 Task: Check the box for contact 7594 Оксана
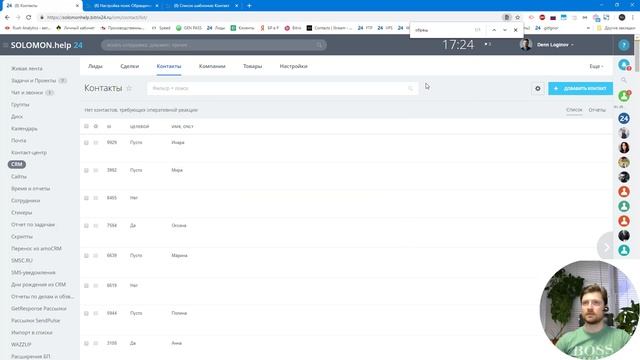click(86, 225)
